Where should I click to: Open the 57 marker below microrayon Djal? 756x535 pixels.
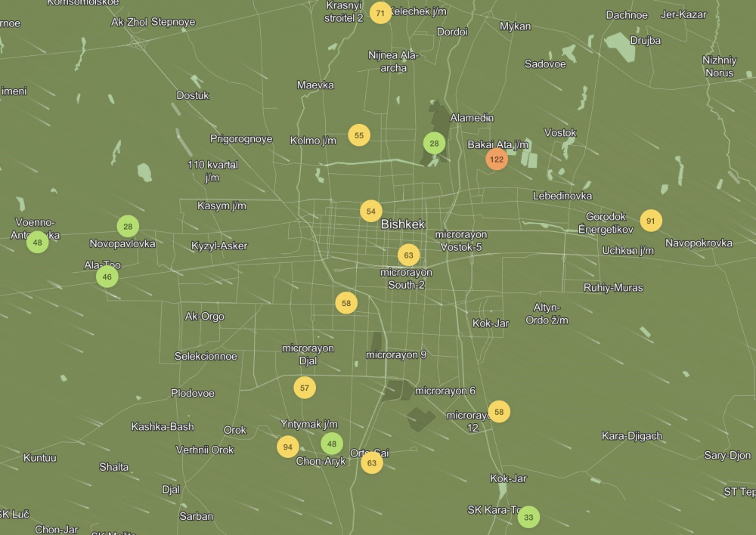305,388
